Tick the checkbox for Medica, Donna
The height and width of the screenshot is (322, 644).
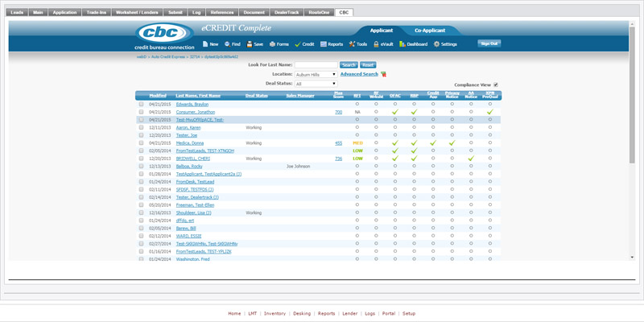tap(142, 143)
